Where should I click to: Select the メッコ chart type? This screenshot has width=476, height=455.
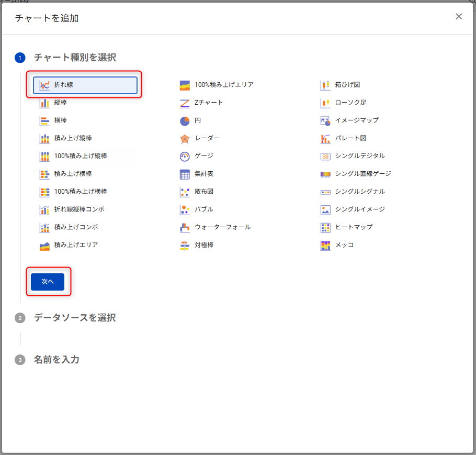click(x=344, y=245)
